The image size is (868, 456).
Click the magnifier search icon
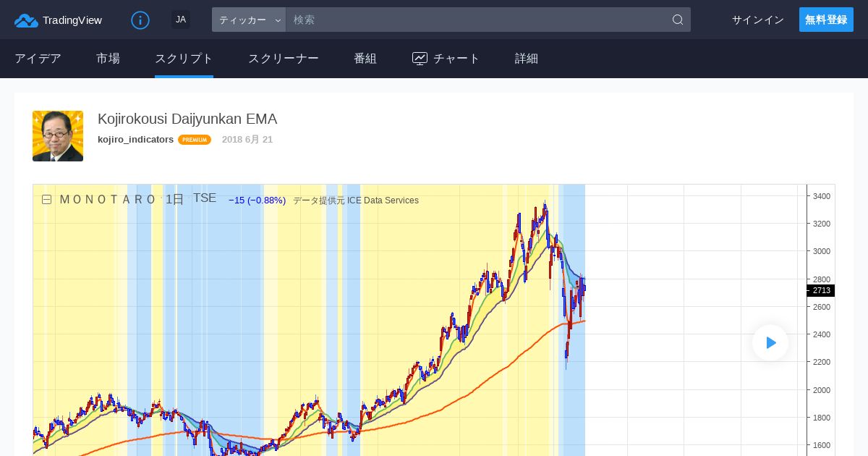678,20
